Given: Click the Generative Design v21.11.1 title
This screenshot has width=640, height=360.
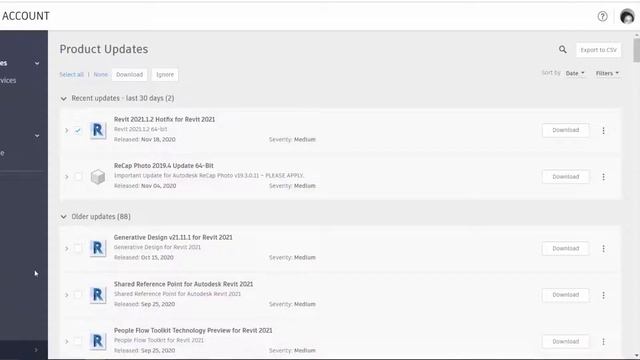Looking at the screenshot, I should tap(173, 238).
